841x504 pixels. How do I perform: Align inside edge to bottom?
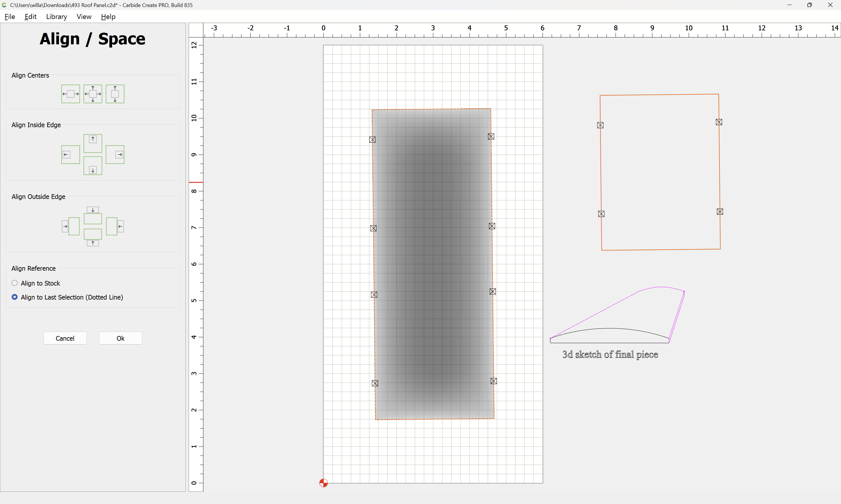tap(93, 166)
